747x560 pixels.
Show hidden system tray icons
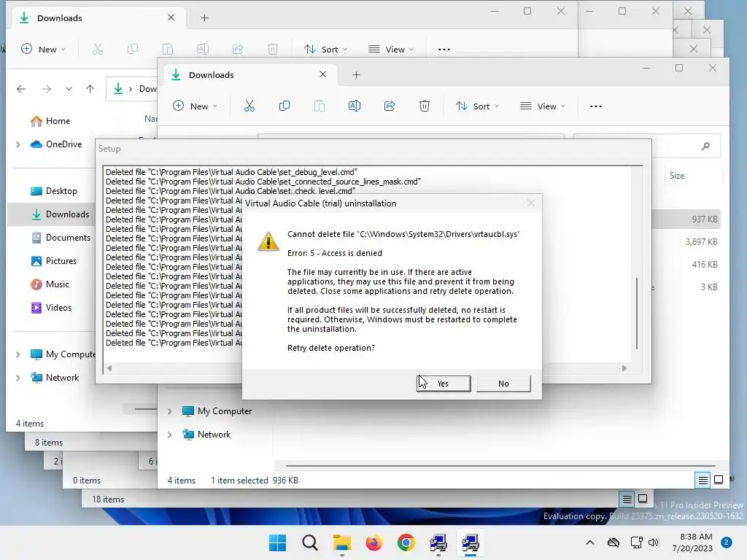tap(589, 542)
